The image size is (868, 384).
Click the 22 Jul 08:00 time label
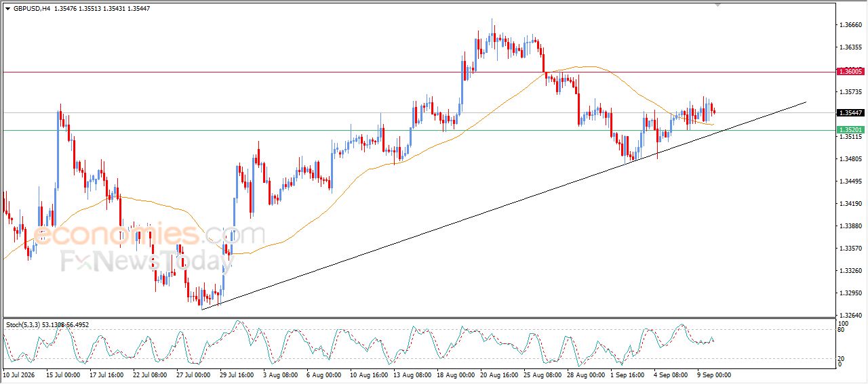pyautogui.click(x=149, y=375)
